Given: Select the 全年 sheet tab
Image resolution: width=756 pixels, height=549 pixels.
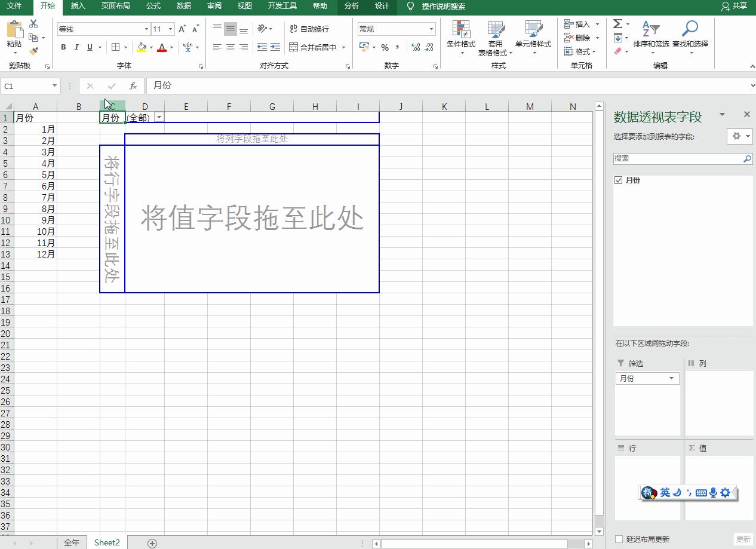Looking at the screenshot, I should click(x=72, y=542).
